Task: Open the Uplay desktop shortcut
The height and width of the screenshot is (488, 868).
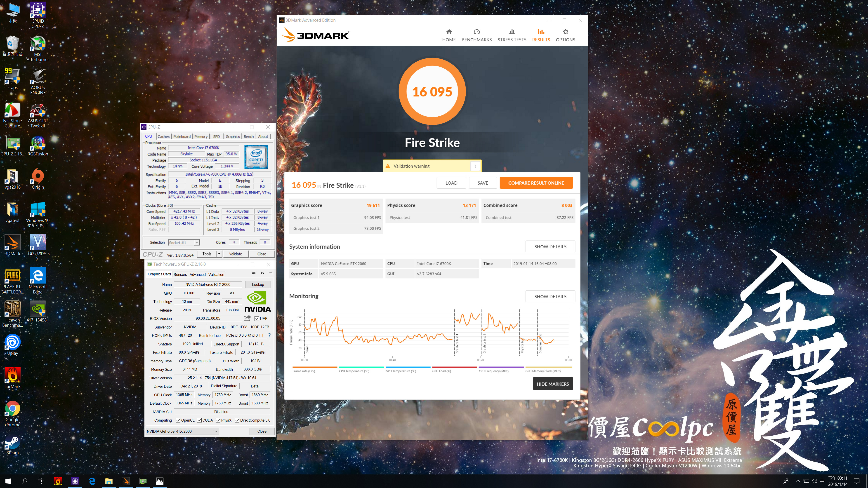Action: (x=12, y=345)
